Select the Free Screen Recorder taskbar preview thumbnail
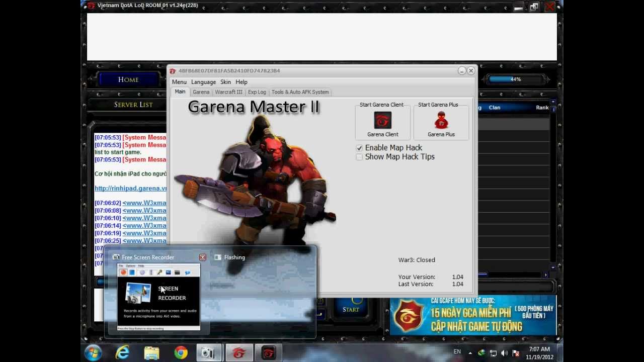This screenshot has height=362, width=644. click(158, 297)
